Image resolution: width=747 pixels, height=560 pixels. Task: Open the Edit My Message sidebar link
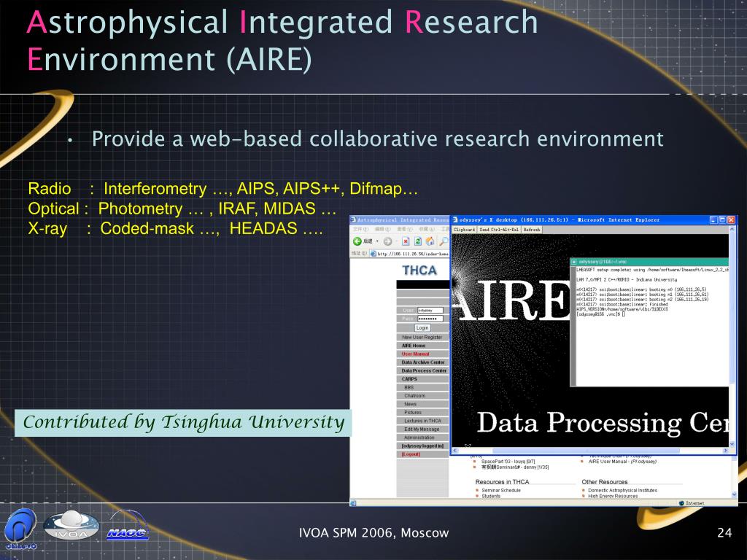pos(422,429)
